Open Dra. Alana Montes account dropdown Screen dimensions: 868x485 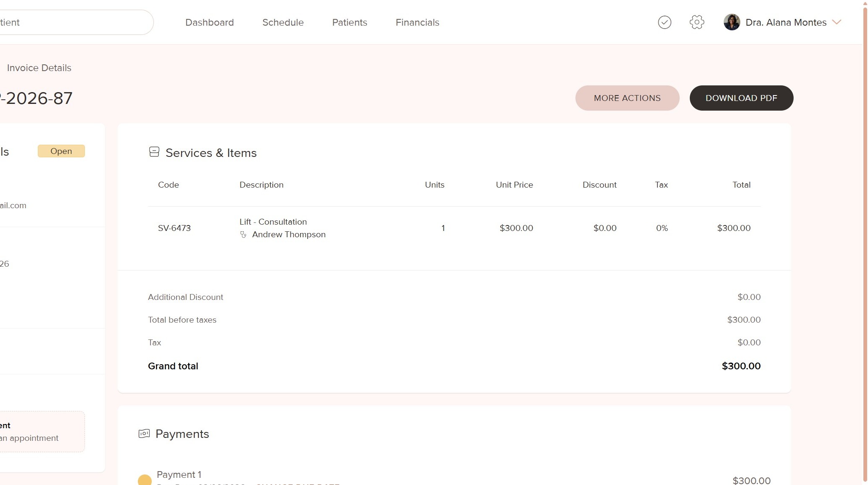pyautogui.click(x=786, y=22)
